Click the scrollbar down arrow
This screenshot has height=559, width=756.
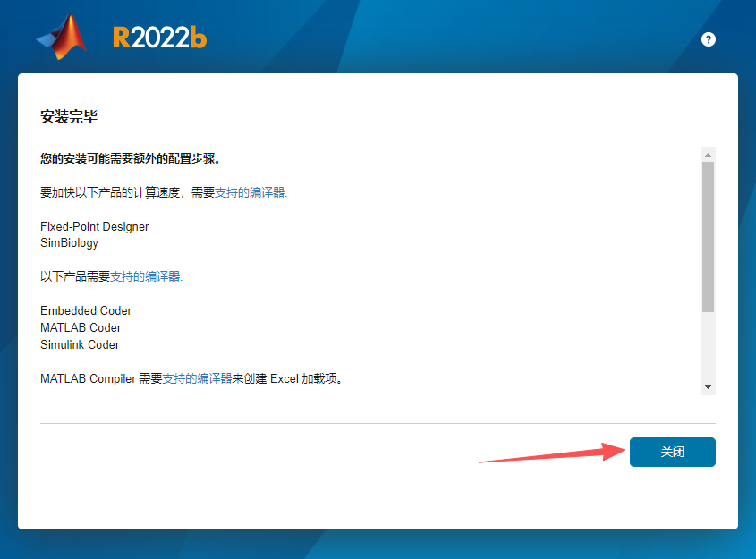(x=708, y=386)
